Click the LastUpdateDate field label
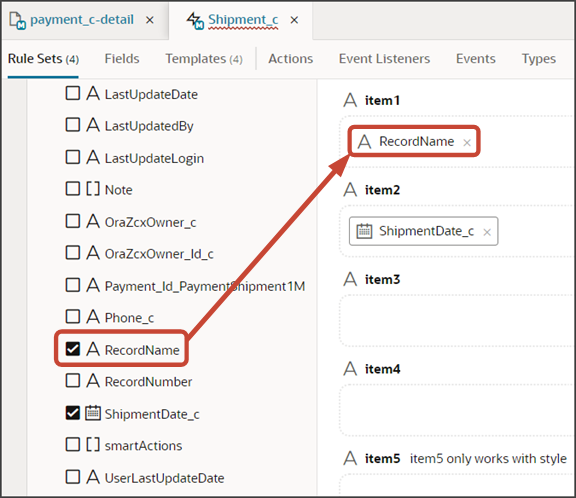 pyautogui.click(x=151, y=95)
